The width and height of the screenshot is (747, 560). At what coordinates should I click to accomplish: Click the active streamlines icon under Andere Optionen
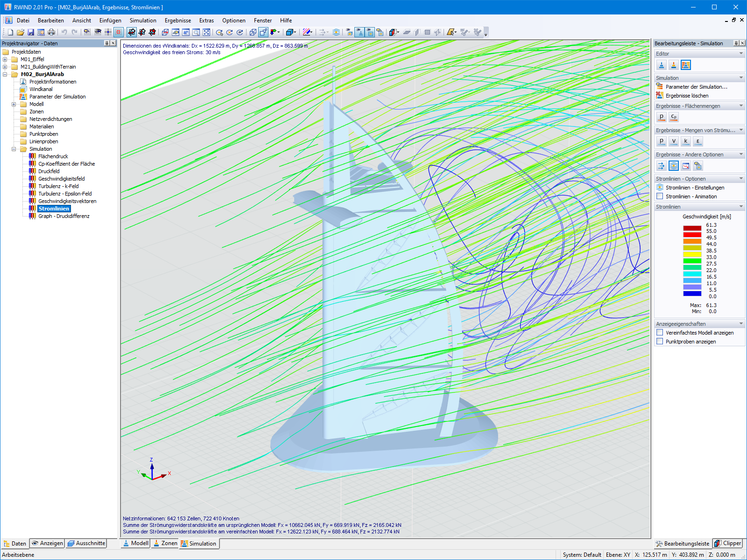674,166
